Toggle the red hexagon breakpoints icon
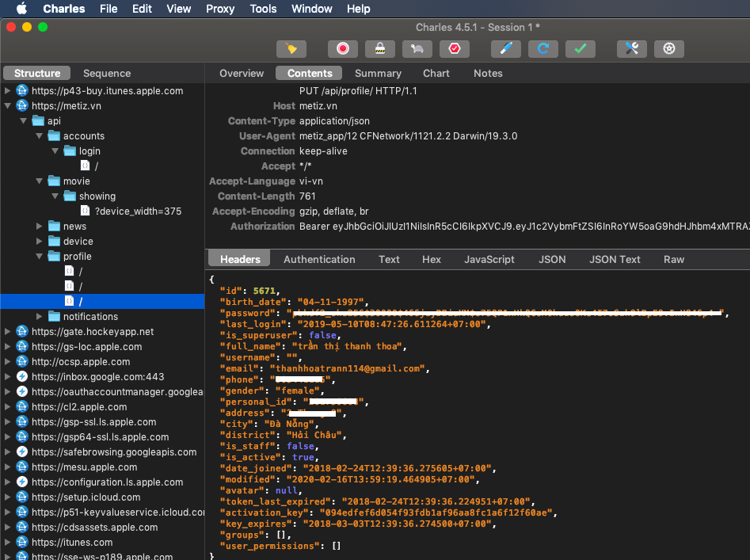 coord(455,49)
